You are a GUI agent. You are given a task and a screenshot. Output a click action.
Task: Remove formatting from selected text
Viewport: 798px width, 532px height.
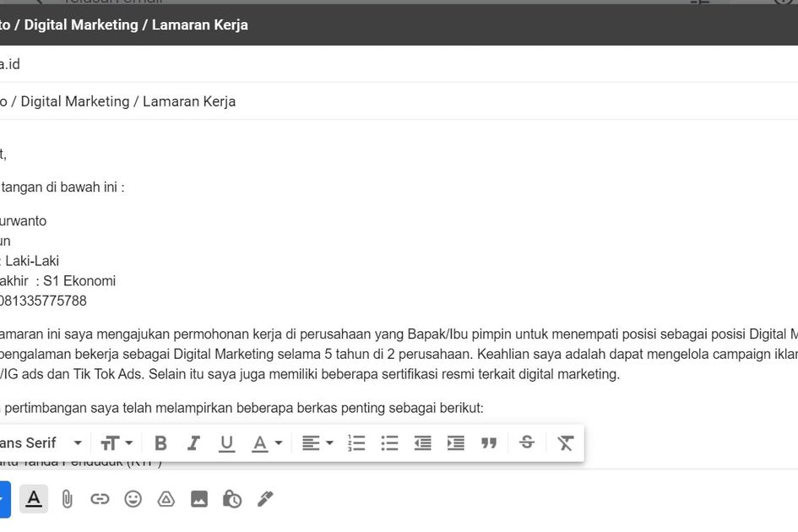pyautogui.click(x=565, y=443)
